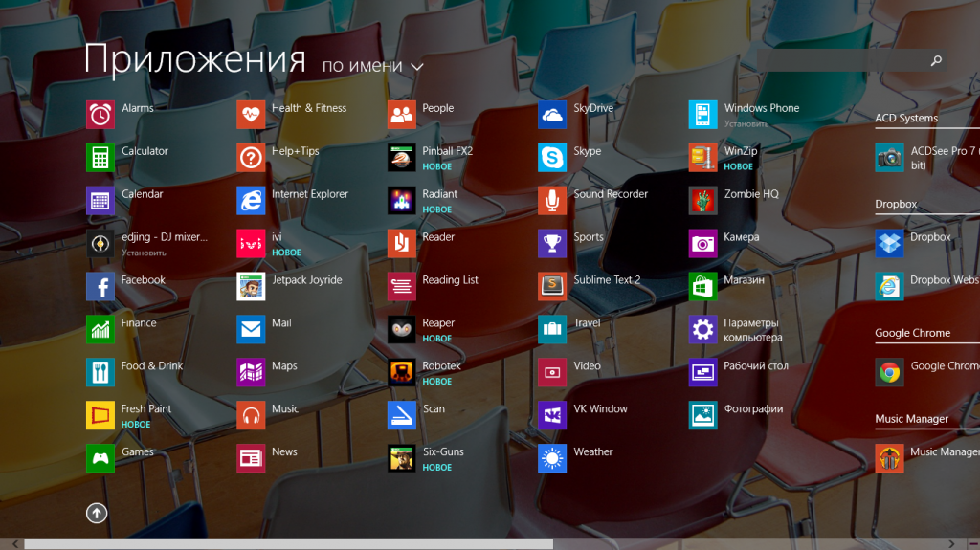
Task: Launch the Jetpack Joyride icon
Action: click(251, 287)
